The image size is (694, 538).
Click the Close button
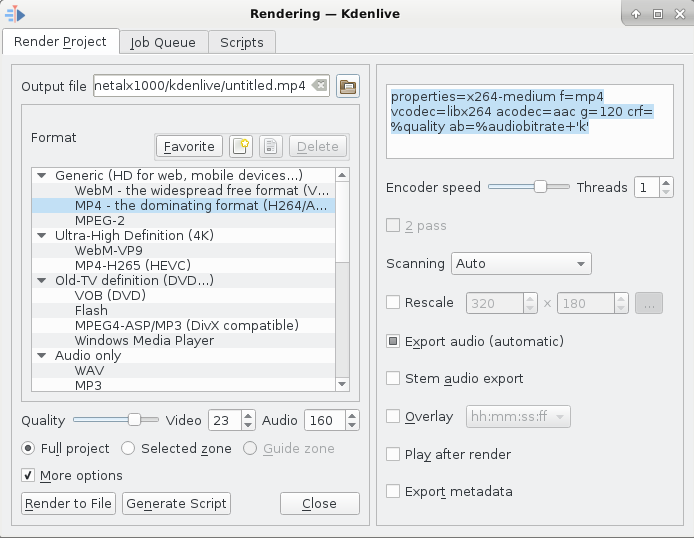pos(320,503)
